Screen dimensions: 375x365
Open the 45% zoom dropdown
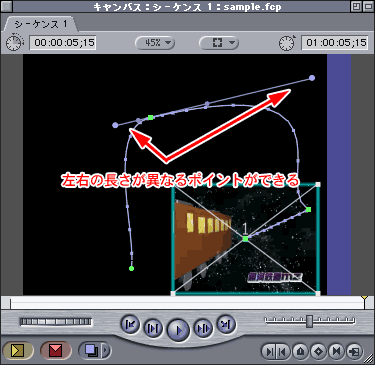[x=155, y=43]
